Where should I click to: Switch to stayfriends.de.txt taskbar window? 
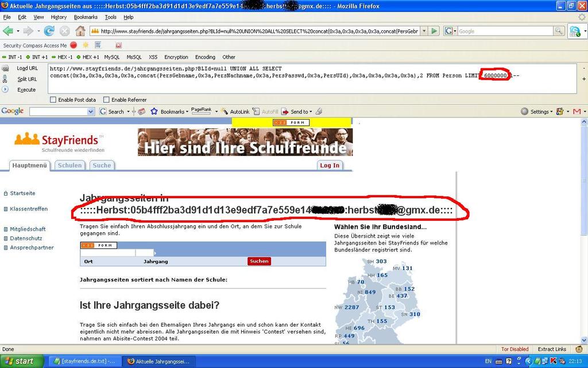(x=85, y=361)
